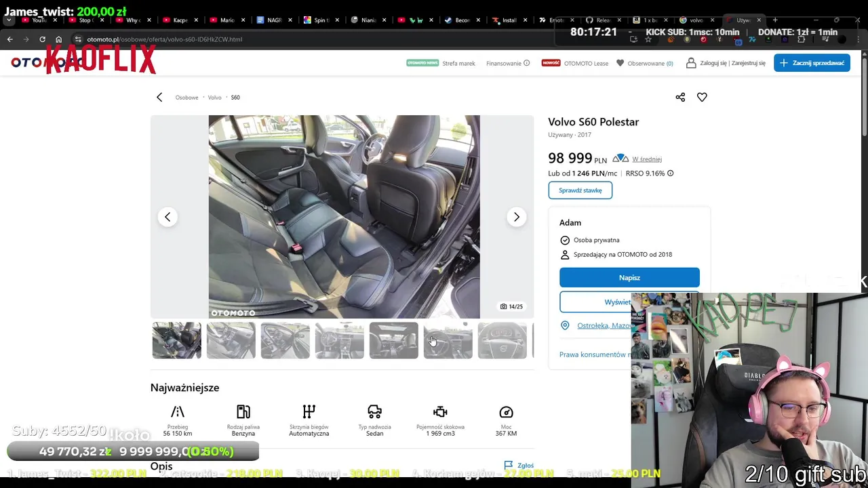Click the site info icon in address bar
The height and width of the screenshot is (488, 868).
tap(78, 39)
